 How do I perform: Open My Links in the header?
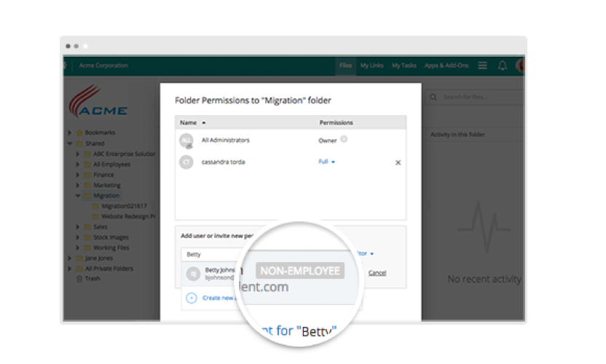point(371,66)
